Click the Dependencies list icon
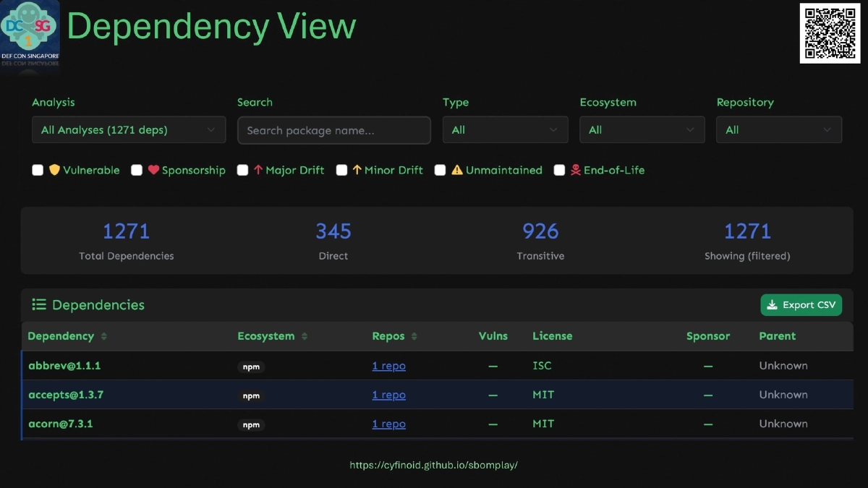 (x=39, y=305)
